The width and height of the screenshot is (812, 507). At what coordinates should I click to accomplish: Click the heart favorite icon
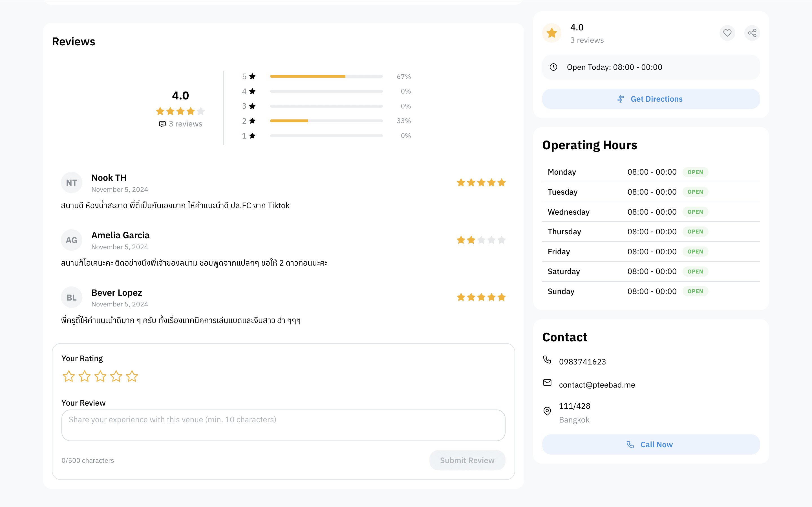pos(727,33)
